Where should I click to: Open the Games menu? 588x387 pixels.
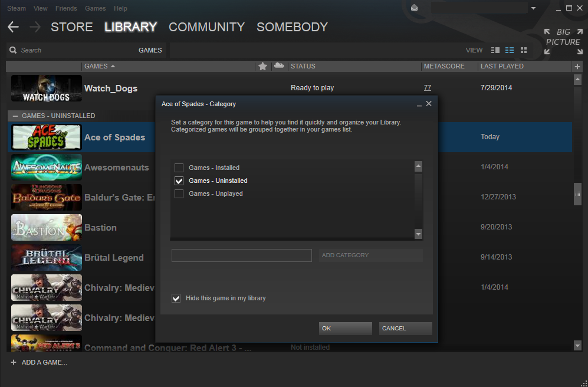coord(96,8)
